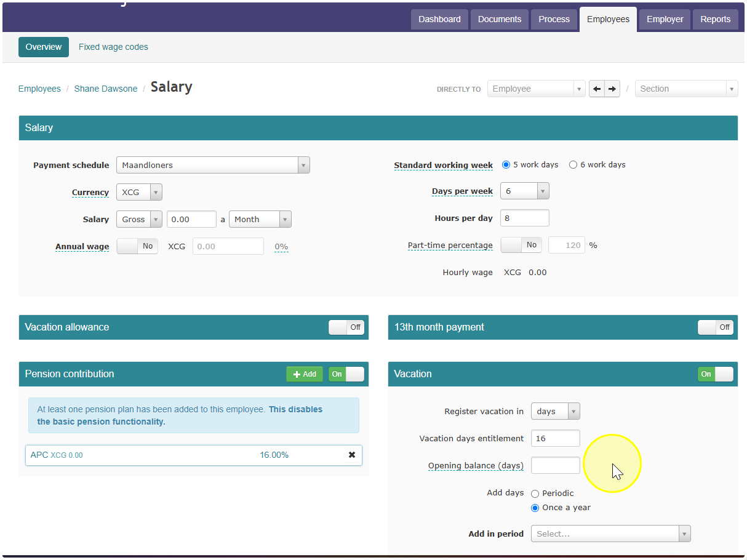Image resolution: width=747 pixels, height=560 pixels.
Task: Click the part-time percentage field
Action: click(x=567, y=245)
